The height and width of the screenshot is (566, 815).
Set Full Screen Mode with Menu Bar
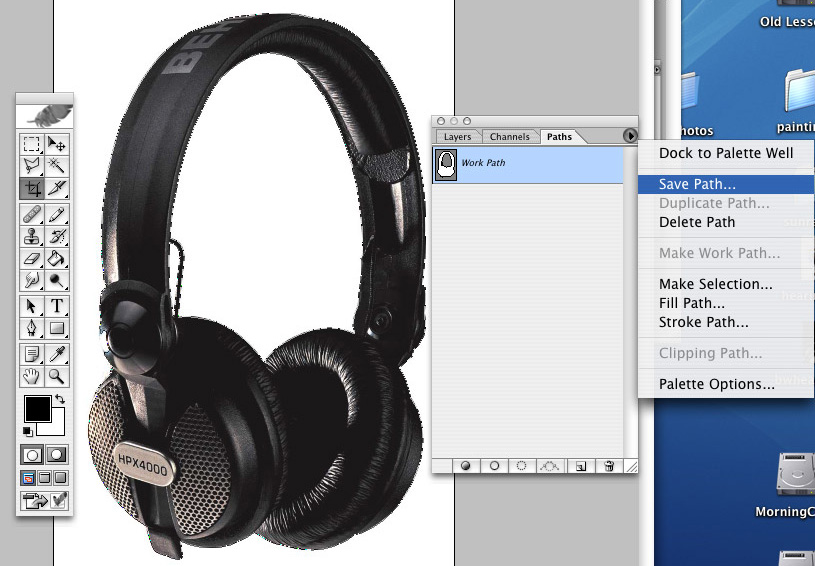45,478
